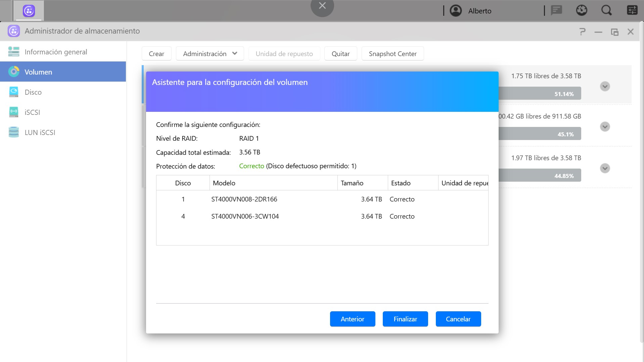This screenshot has width=644, height=362.
Task: Expand the Administración dropdown
Action: 210,54
